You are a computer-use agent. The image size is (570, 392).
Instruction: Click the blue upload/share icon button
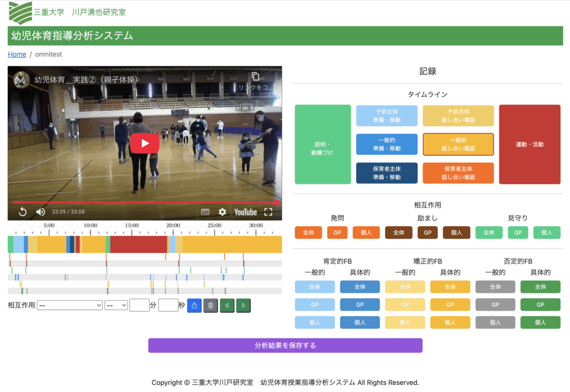(194, 305)
